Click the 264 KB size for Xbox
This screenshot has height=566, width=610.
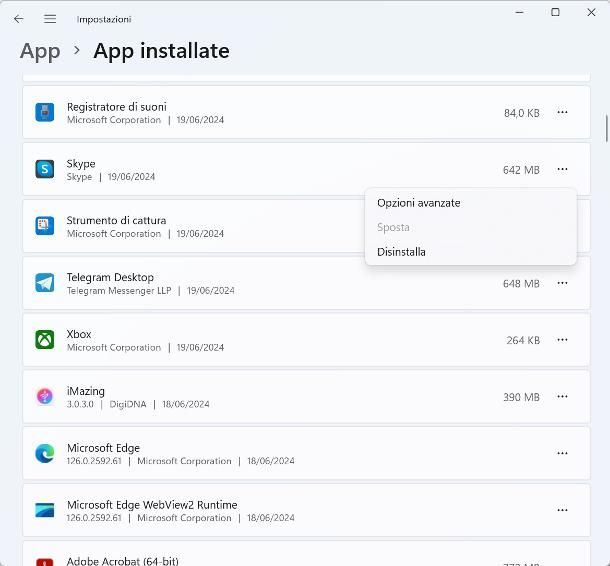coord(523,340)
